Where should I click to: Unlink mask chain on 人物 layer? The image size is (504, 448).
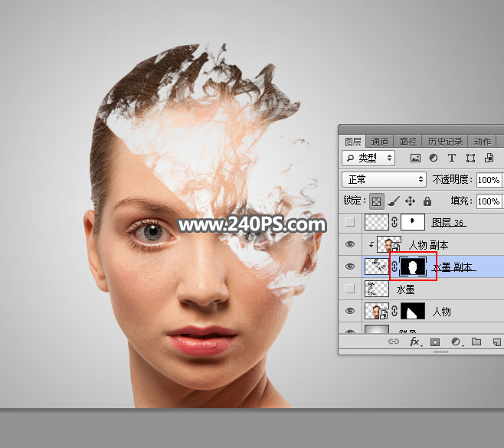[394, 311]
